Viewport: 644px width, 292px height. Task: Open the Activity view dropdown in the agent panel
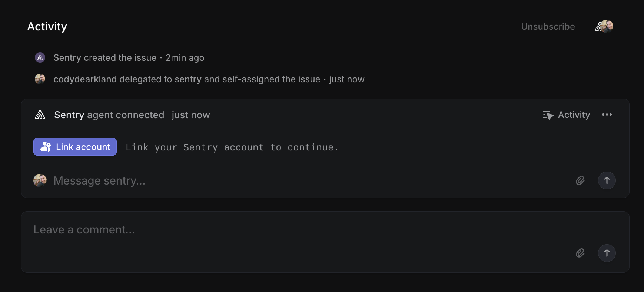tap(566, 115)
